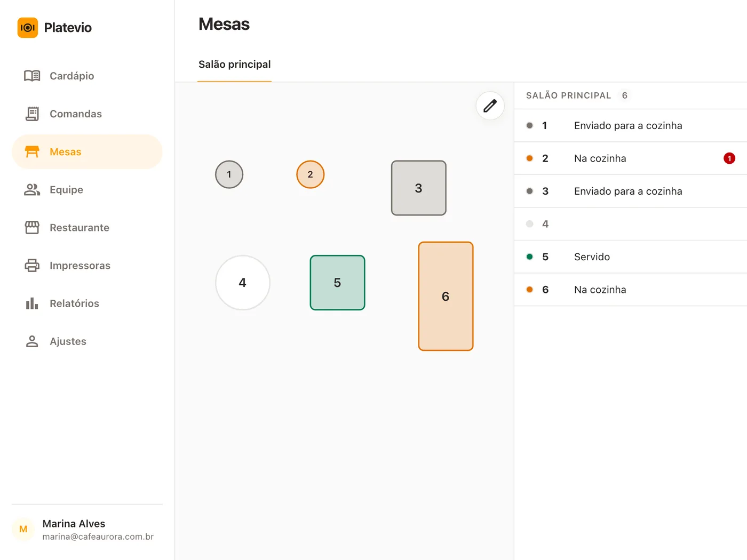Open Restaurante via its storefront icon

(x=32, y=228)
